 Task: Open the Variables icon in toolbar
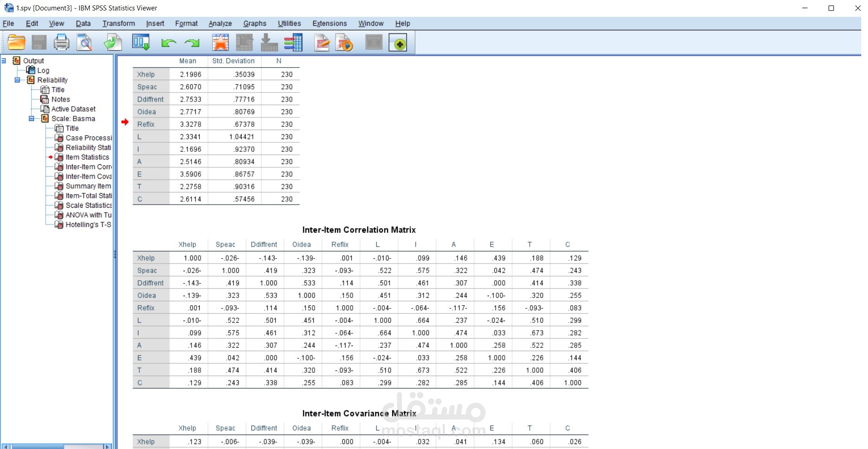[x=293, y=43]
